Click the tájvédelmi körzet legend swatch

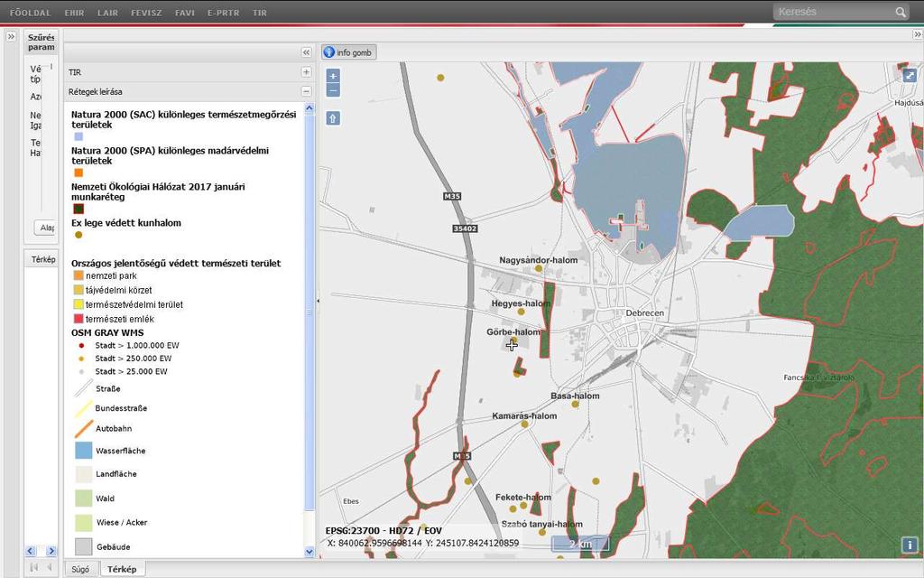point(79,290)
